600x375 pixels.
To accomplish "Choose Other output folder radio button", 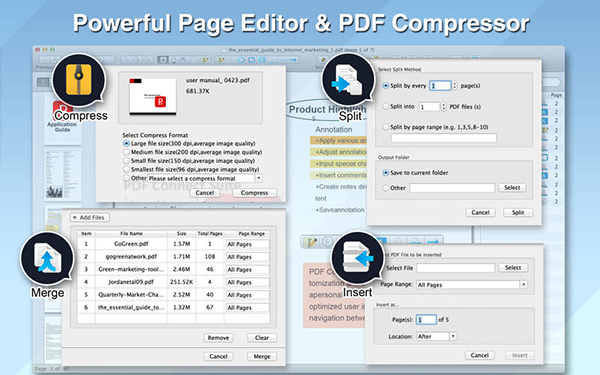I will [386, 188].
